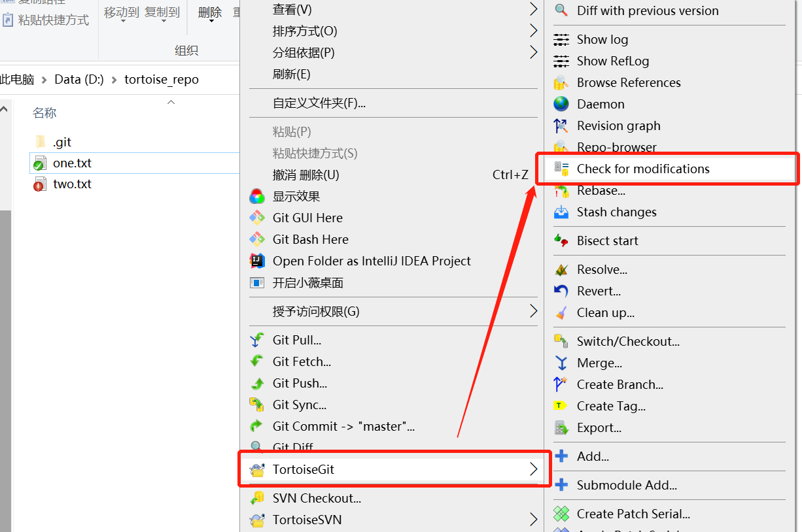Viewport: 802px width, 532px height.
Task: Click the Clean up broom icon
Action: (561, 313)
